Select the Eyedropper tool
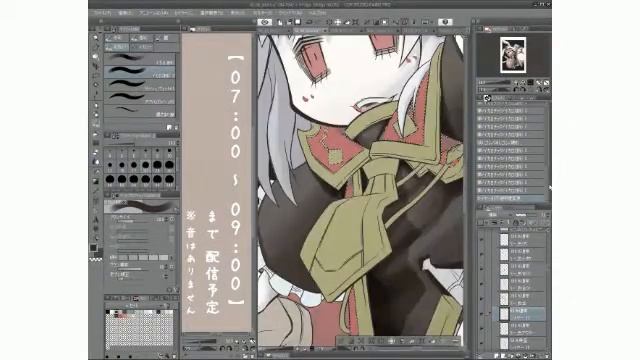640x360 pixels. [96, 94]
